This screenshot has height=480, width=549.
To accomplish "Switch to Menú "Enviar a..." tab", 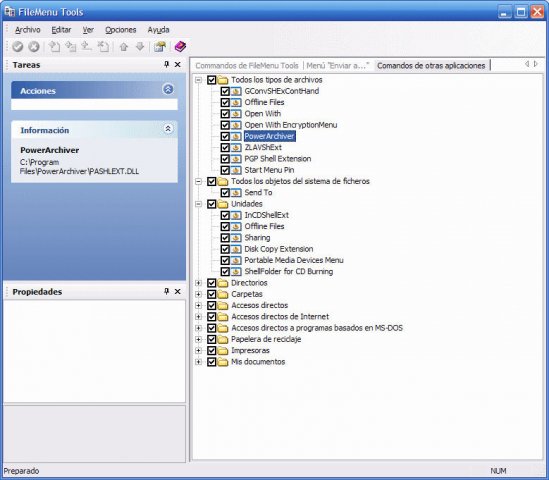I will [x=338, y=65].
